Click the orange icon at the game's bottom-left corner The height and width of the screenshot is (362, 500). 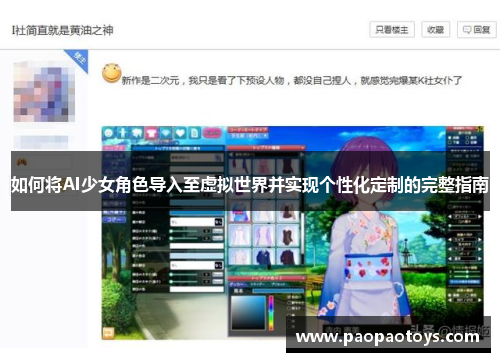pyautogui.click(x=108, y=332)
